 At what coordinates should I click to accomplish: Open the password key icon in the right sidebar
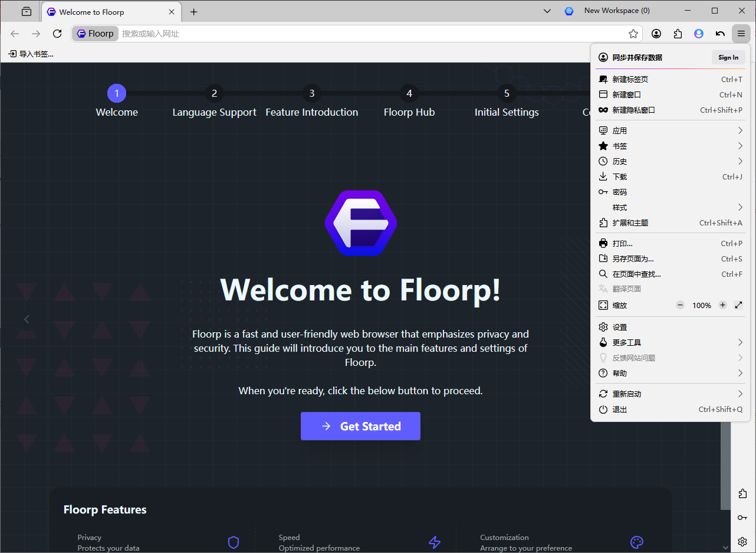click(x=742, y=518)
